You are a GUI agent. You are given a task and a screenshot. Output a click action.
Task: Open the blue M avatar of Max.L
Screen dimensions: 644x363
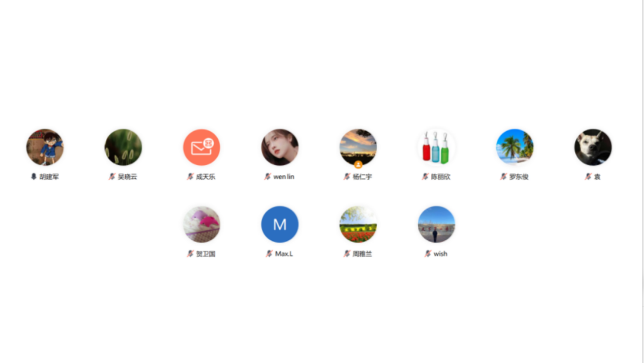tap(280, 224)
